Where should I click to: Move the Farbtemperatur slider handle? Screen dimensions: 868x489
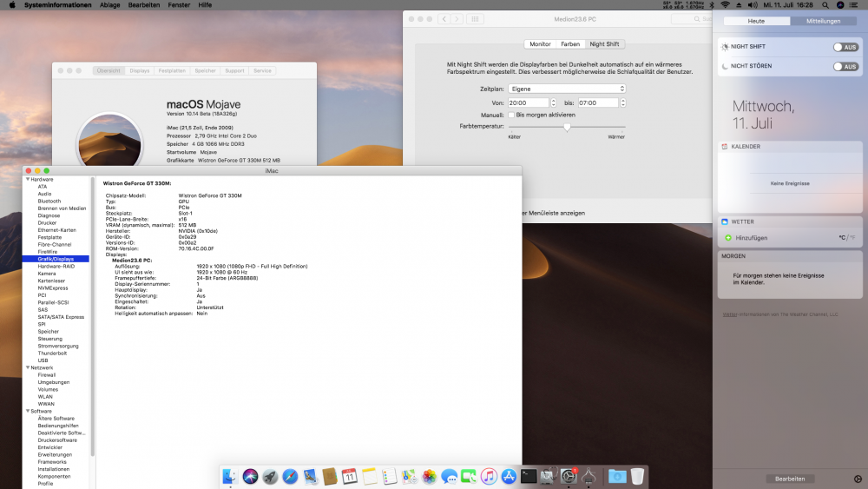(567, 127)
